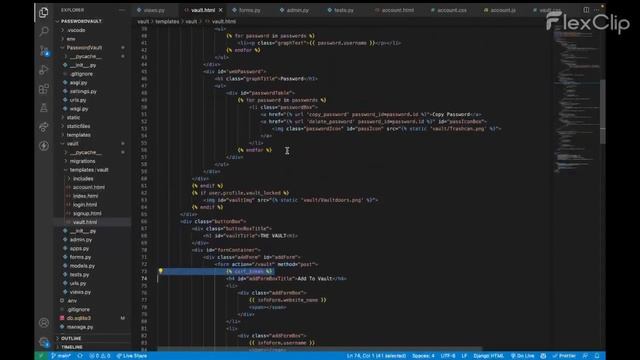Click the Prettier status item

click(x=564, y=356)
